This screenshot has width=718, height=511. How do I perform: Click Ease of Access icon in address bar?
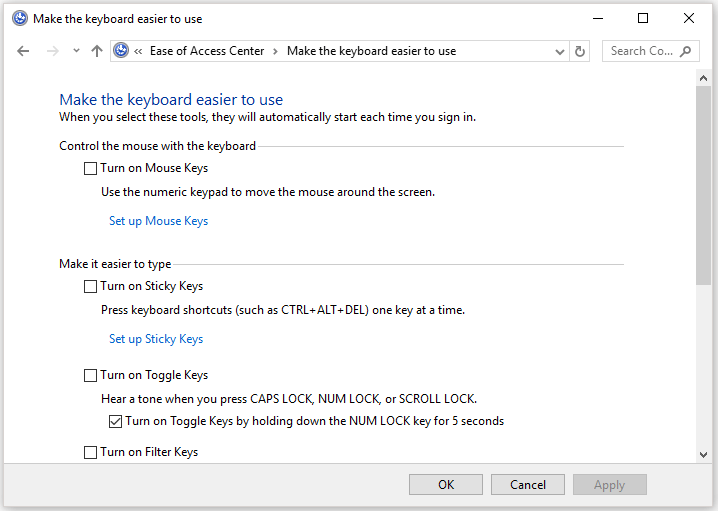(x=121, y=50)
